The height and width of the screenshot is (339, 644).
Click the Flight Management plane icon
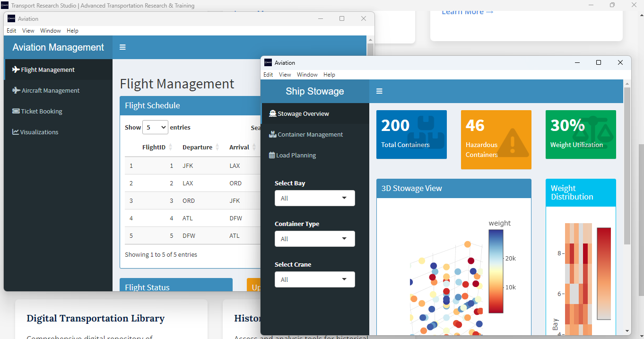point(16,70)
